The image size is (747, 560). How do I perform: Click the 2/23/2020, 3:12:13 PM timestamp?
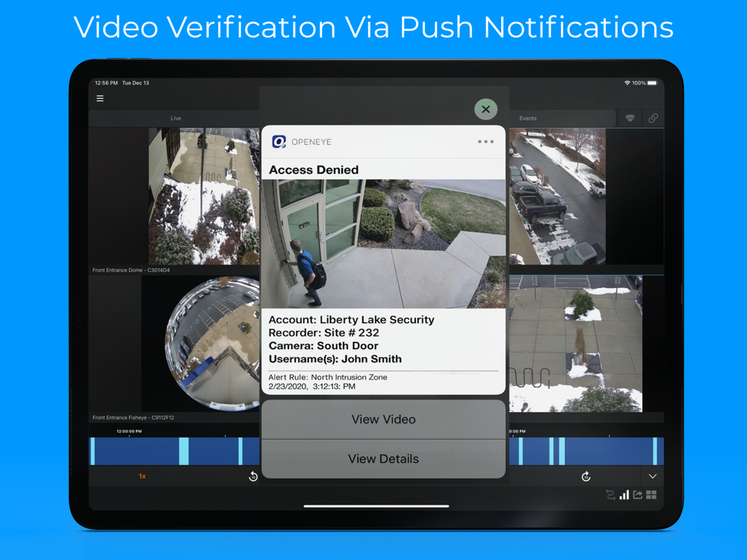(312, 386)
